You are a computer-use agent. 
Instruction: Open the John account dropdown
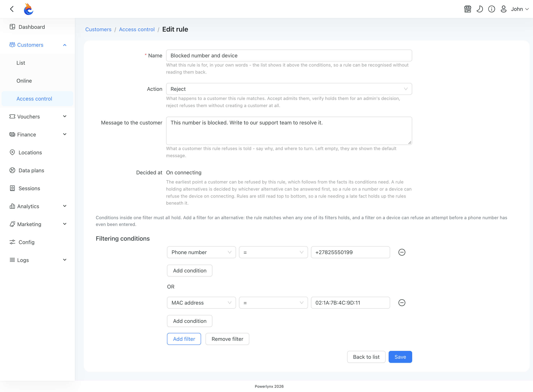(x=520, y=9)
